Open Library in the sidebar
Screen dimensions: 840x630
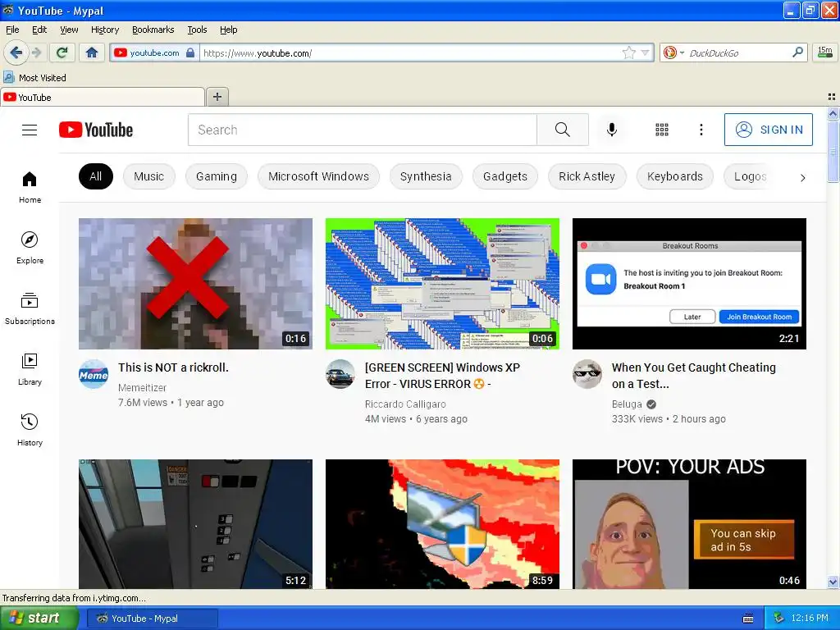(x=30, y=370)
